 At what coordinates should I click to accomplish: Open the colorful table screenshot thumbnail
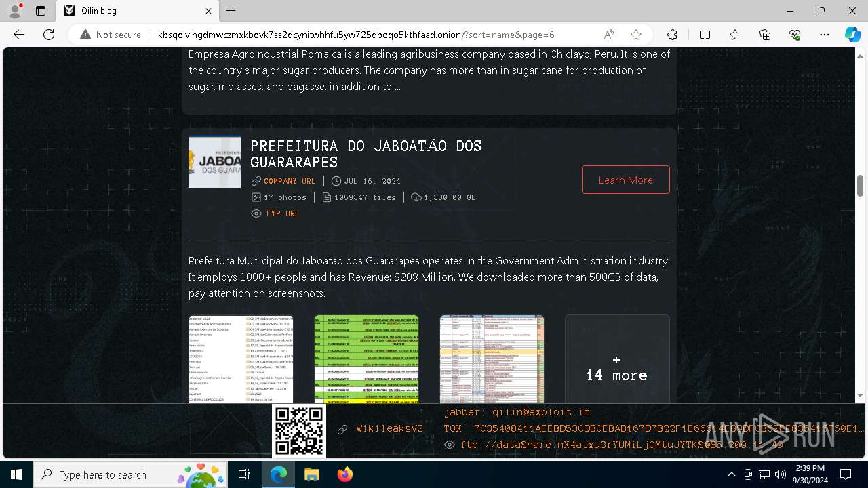tap(492, 359)
